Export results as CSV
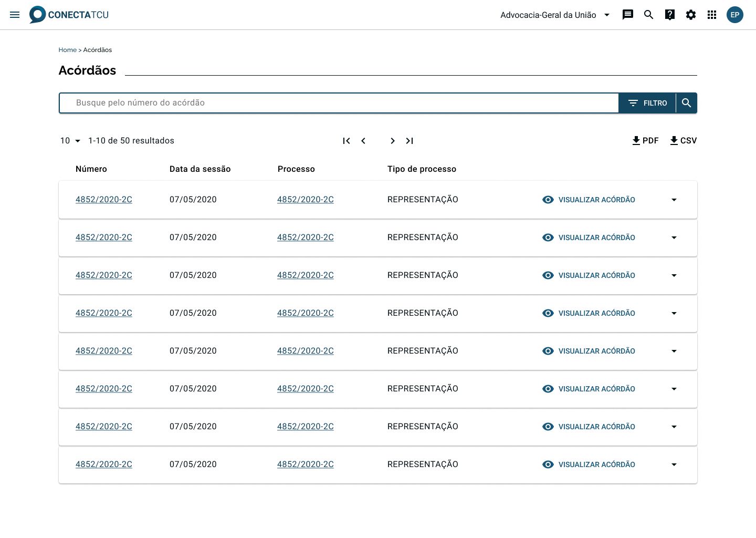 [x=683, y=141]
